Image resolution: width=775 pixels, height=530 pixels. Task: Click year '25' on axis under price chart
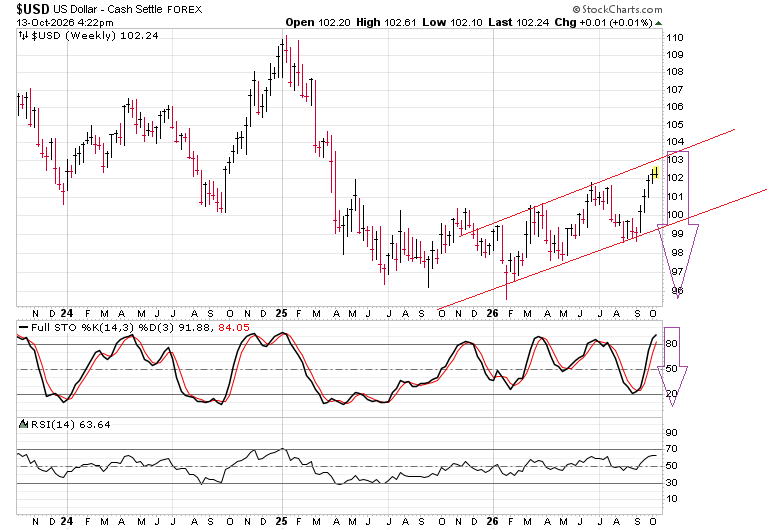pyautogui.click(x=282, y=313)
